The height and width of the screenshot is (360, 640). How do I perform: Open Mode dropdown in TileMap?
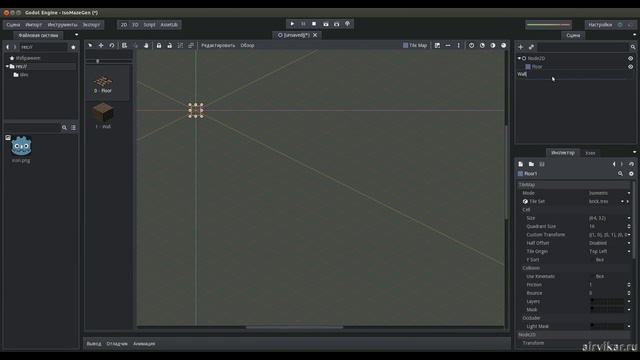click(610, 193)
